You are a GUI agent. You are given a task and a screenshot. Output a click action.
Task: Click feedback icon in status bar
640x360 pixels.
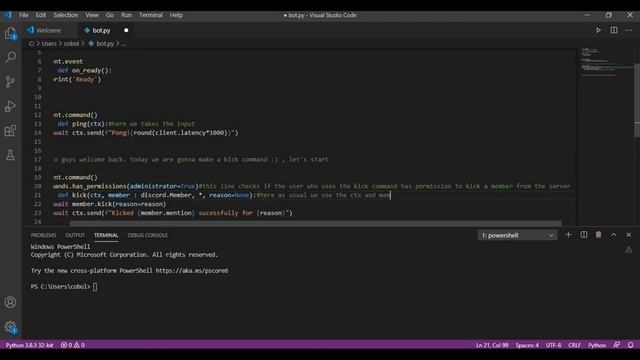pyautogui.click(x=617, y=345)
